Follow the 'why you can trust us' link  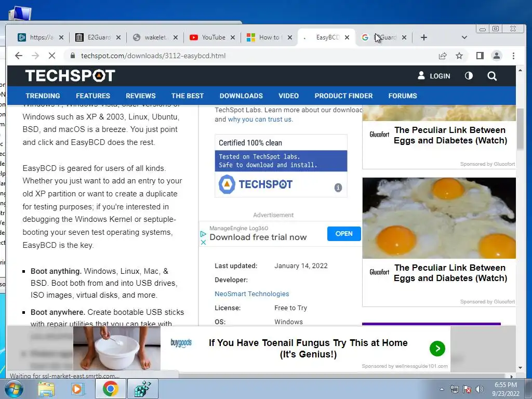(x=260, y=119)
